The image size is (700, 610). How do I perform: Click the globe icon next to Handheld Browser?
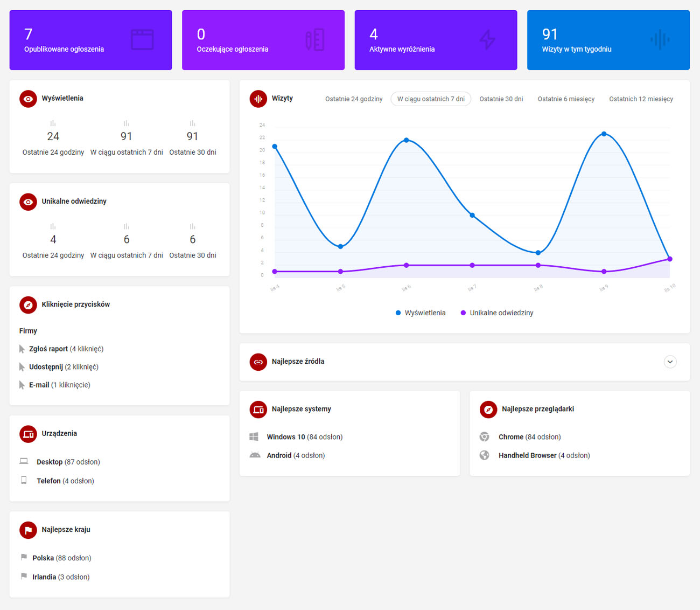coord(485,455)
